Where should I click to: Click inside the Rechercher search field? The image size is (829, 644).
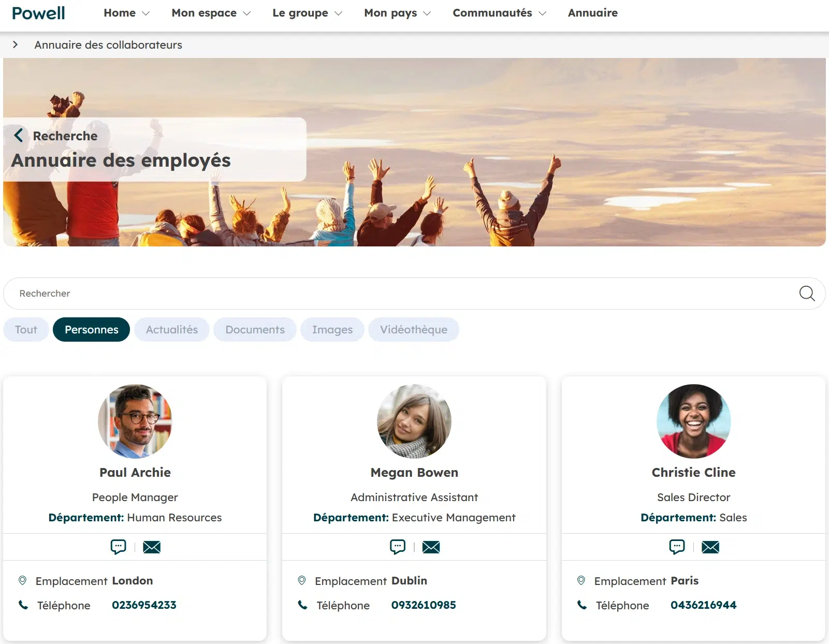(207, 294)
